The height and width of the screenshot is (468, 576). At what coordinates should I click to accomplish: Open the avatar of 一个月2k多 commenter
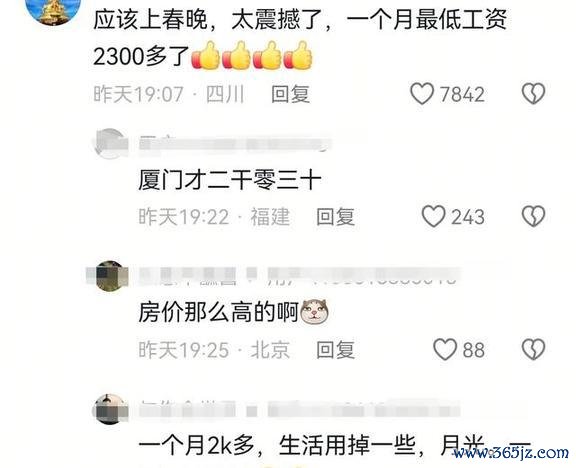click(x=110, y=409)
